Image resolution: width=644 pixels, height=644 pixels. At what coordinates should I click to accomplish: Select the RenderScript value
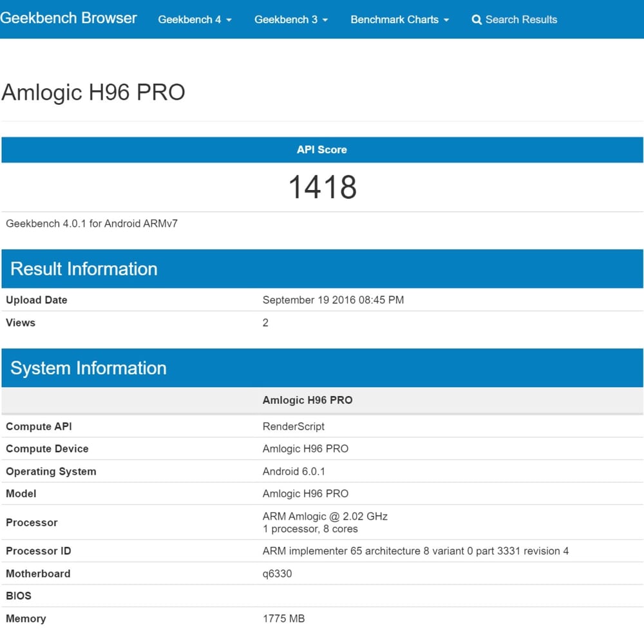click(293, 426)
